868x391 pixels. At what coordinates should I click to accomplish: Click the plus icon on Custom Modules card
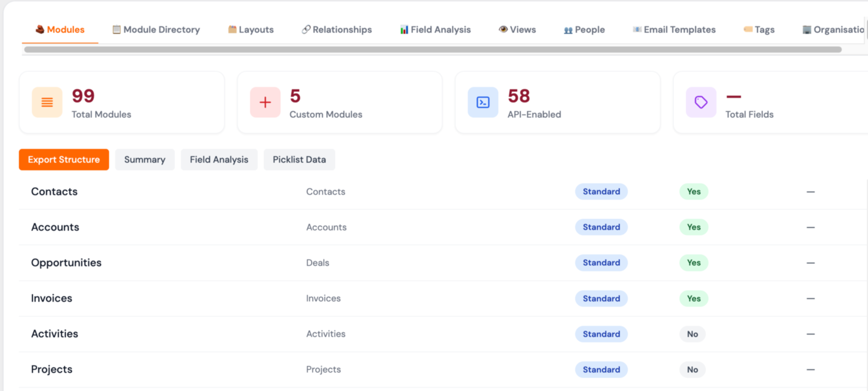point(264,102)
